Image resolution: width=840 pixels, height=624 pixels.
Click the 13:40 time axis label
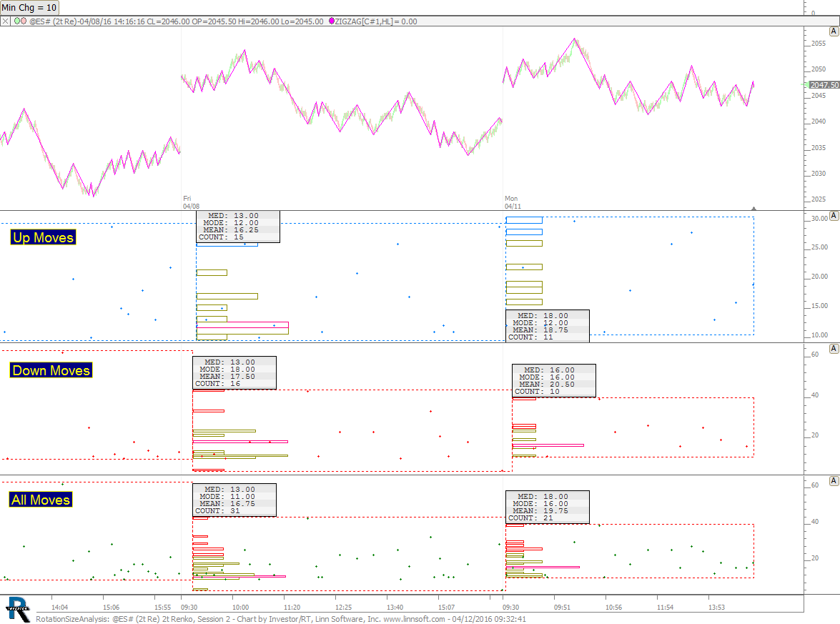395,608
